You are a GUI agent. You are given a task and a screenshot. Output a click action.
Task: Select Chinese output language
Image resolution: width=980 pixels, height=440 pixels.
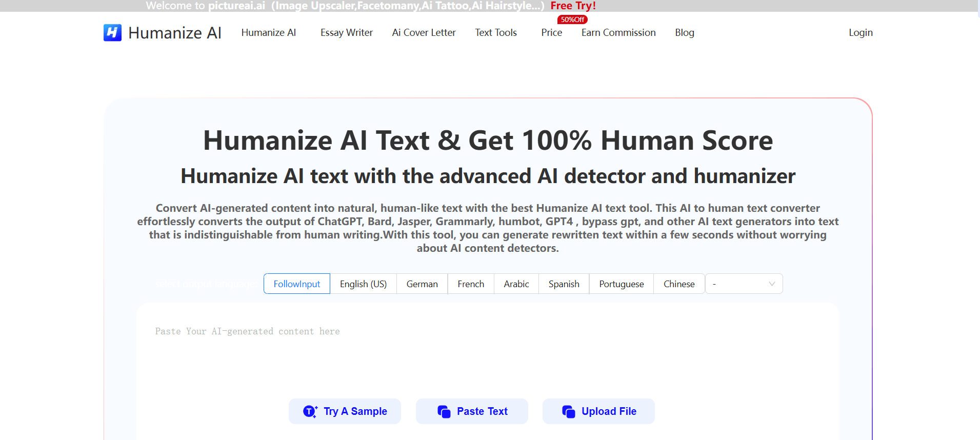click(x=679, y=284)
